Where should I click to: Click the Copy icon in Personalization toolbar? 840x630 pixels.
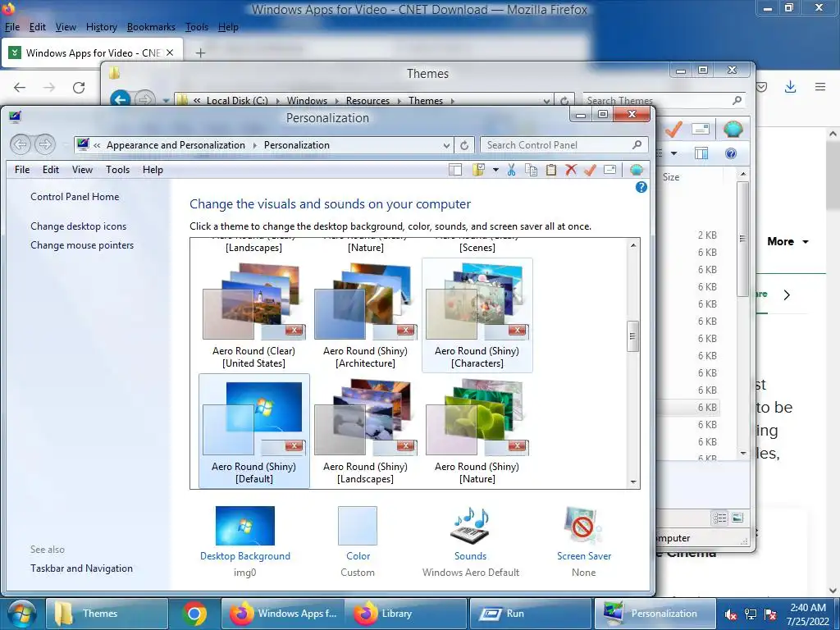click(531, 170)
